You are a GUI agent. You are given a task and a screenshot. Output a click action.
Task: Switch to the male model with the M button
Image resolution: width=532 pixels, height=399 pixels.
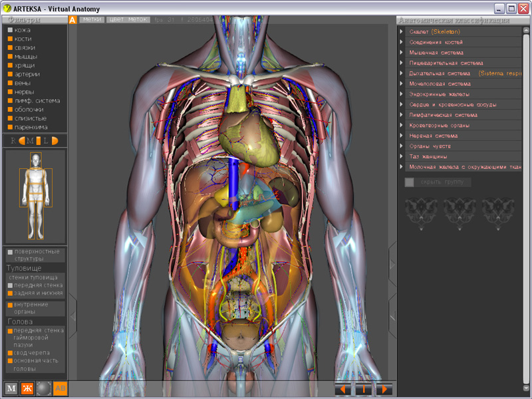tap(11, 388)
